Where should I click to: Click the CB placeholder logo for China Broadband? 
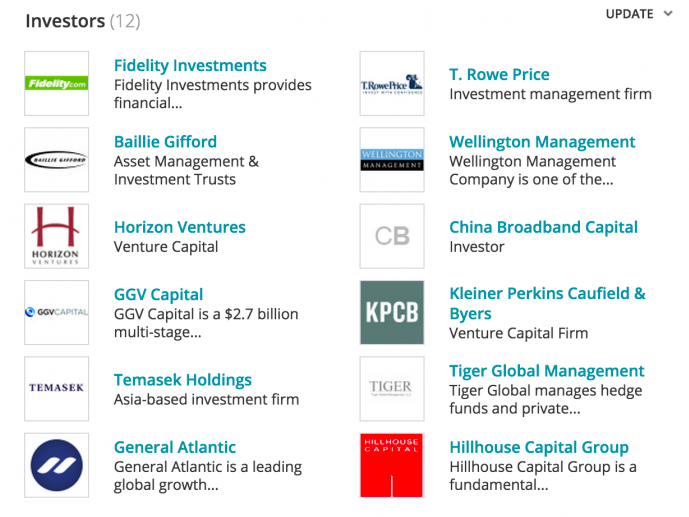click(x=392, y=236)
